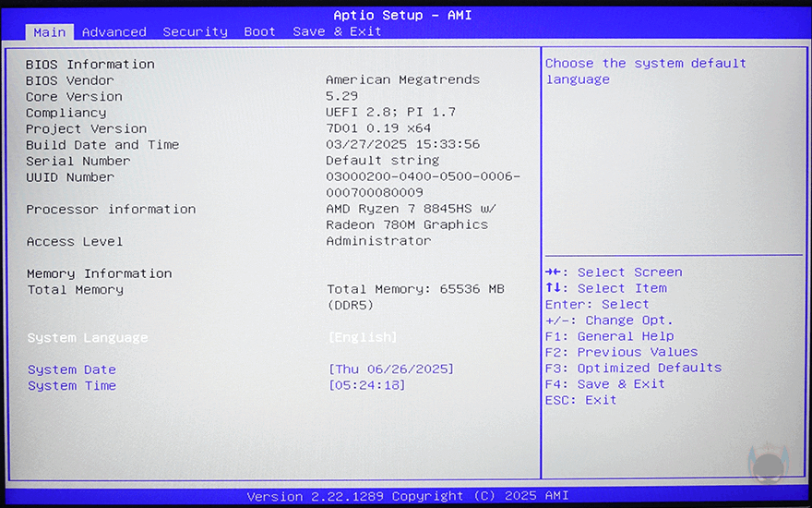
Task: Click the Core Version label
Action: [x=74, y=96]
